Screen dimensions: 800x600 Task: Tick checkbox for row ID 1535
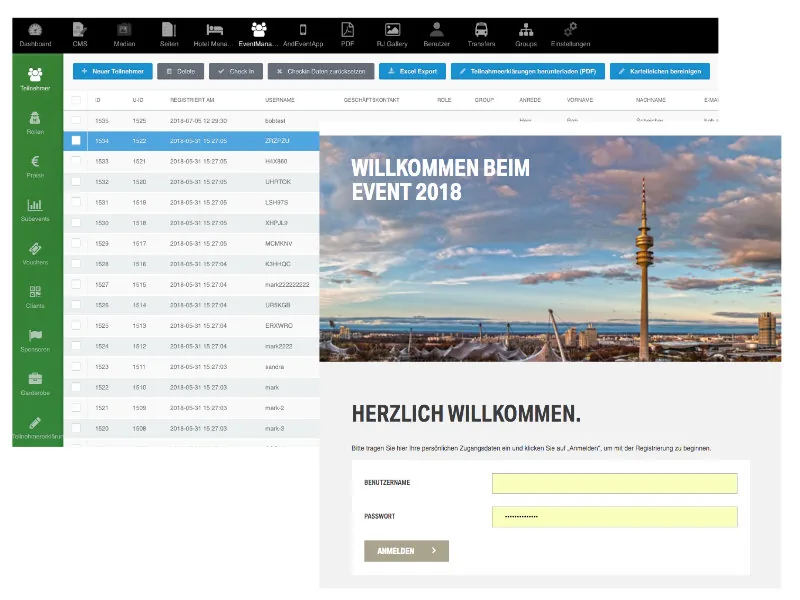76,120
